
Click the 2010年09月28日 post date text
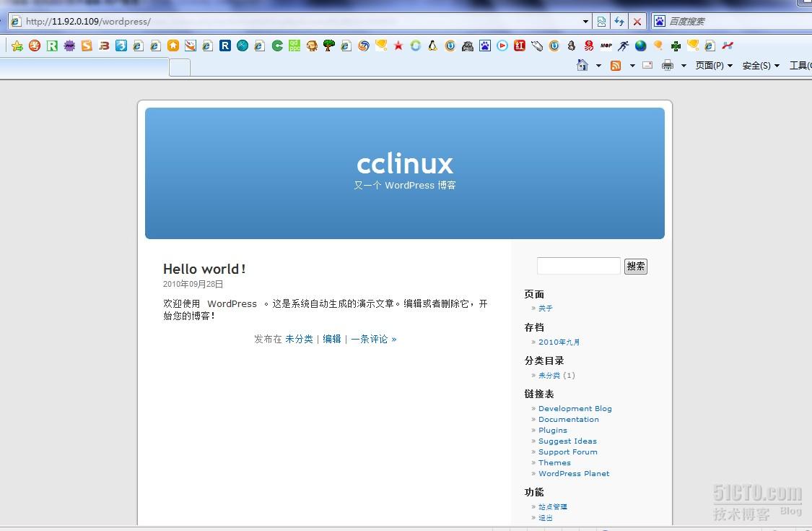pos(193,284)
